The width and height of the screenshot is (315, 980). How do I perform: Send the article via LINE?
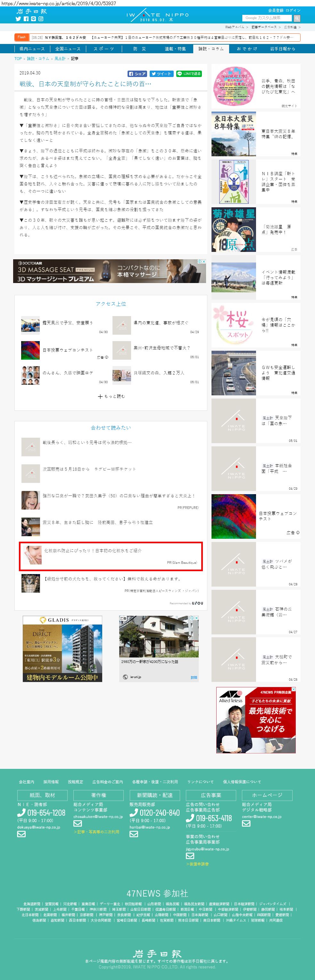pyautogui.click(x=189, y=74)
